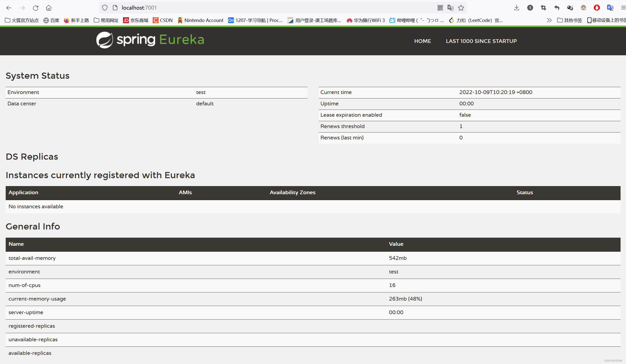Open LAST 1000 SINCE STARTUP page

(481, 41)
